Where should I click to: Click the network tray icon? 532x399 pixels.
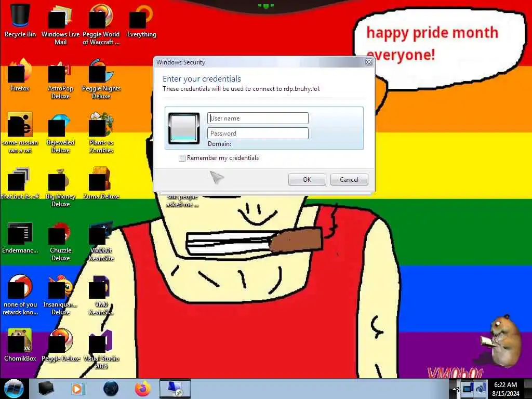click(468, 388)
